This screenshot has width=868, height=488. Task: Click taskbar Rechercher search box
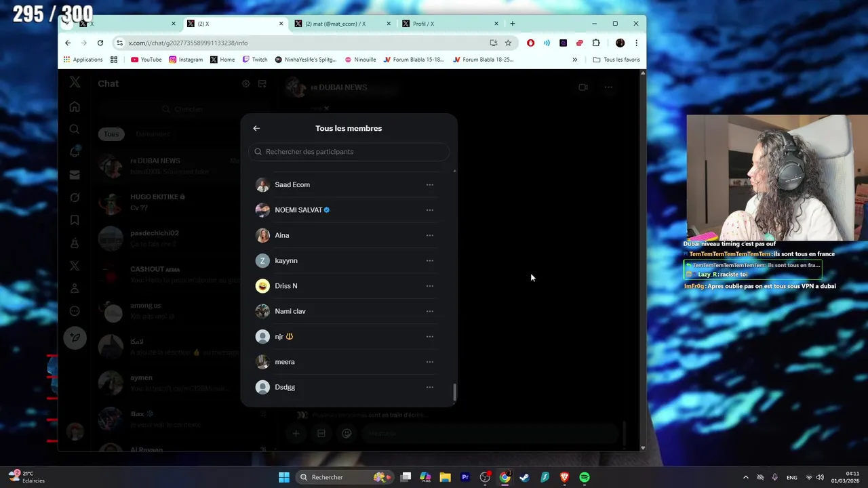pos(346,477)
